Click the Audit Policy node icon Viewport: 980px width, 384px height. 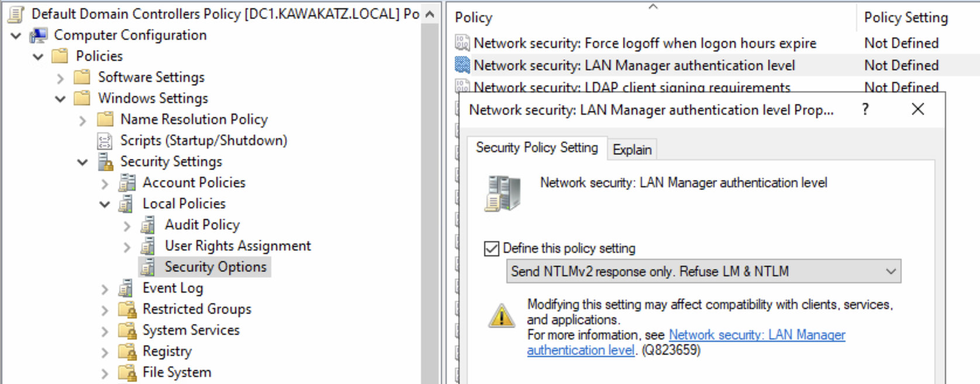[x=148, y=225]
